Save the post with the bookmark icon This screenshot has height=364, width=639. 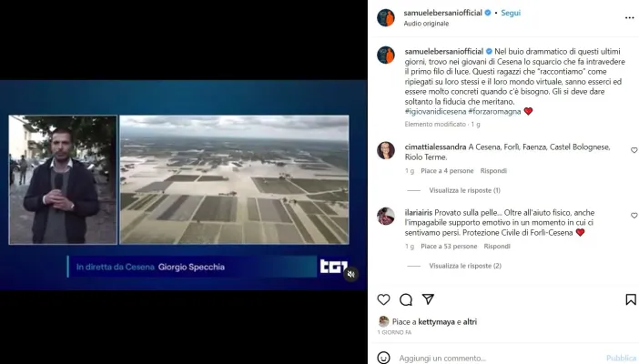[631, 299]
